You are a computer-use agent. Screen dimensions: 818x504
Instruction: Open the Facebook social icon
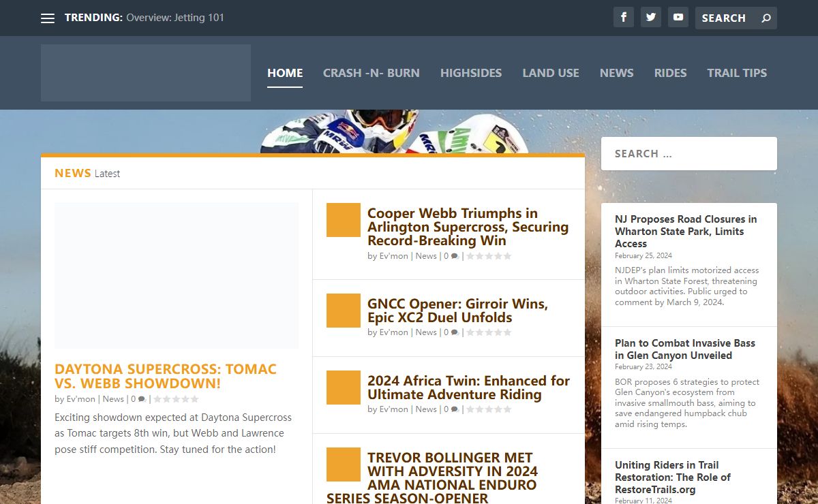coord(624,17)
